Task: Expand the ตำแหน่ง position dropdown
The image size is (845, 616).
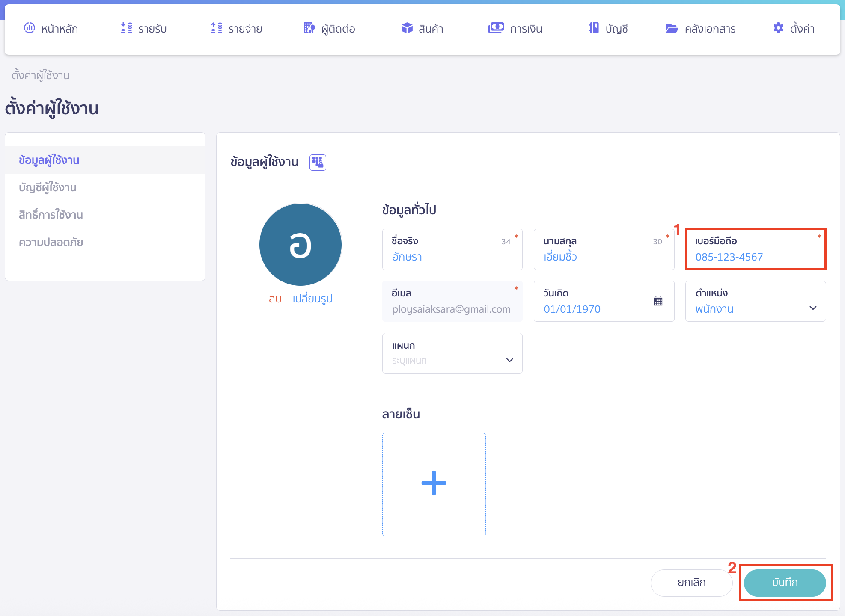Action: [x=813, y=308]
